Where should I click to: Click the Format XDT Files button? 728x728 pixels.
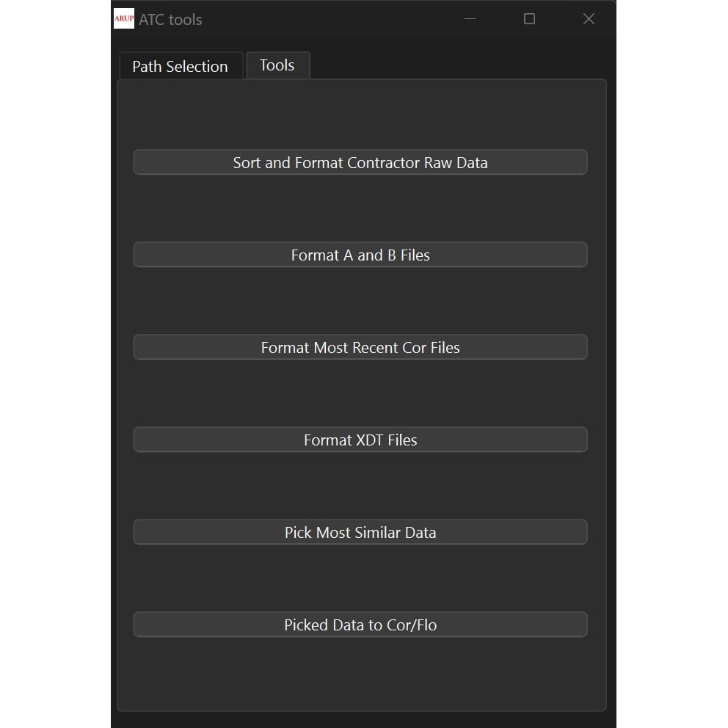click(x=360, y=440)
